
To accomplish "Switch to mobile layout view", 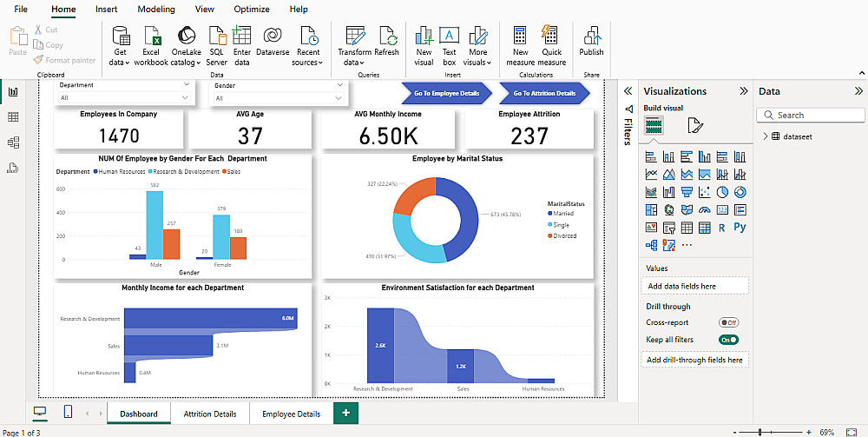I will point(69,412).
